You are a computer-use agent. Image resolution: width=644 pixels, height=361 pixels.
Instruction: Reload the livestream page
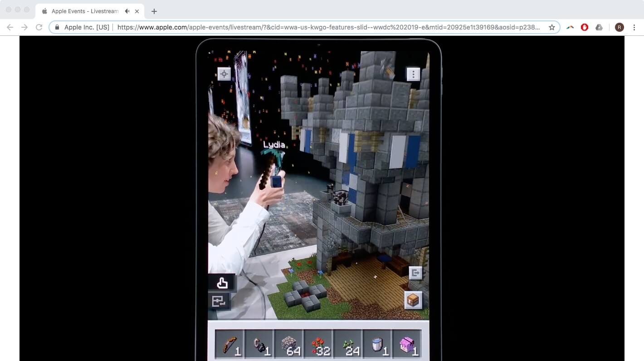point(39,27)
